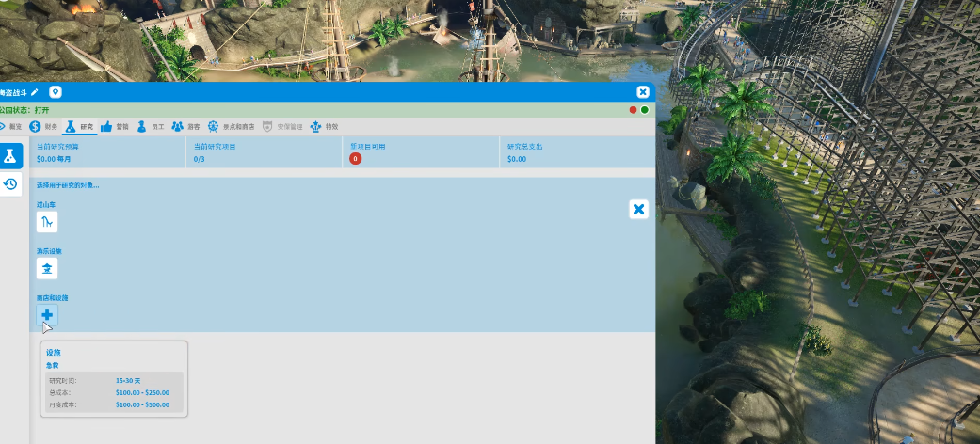Click the park location pin icon
This screenshot has width=980, height=444.
[56, 92]
